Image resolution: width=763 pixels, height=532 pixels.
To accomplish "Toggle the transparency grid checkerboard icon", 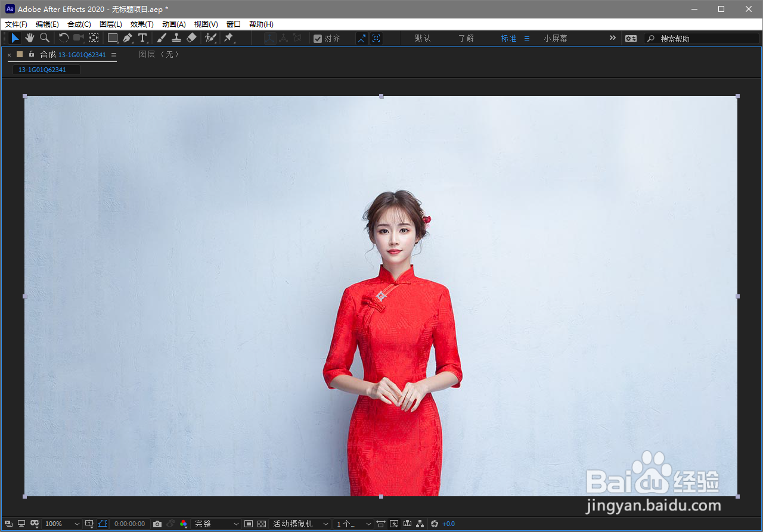I will 261,524.
